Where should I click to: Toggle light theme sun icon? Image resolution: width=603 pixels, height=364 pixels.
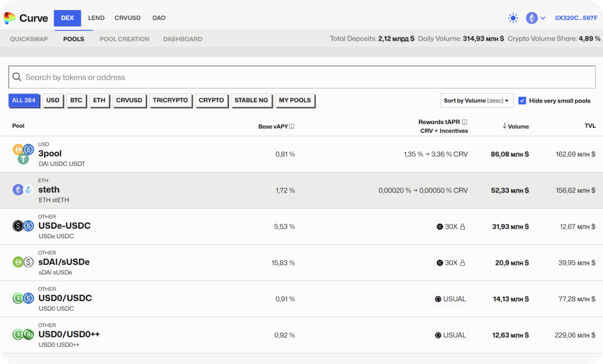(513, 18)
